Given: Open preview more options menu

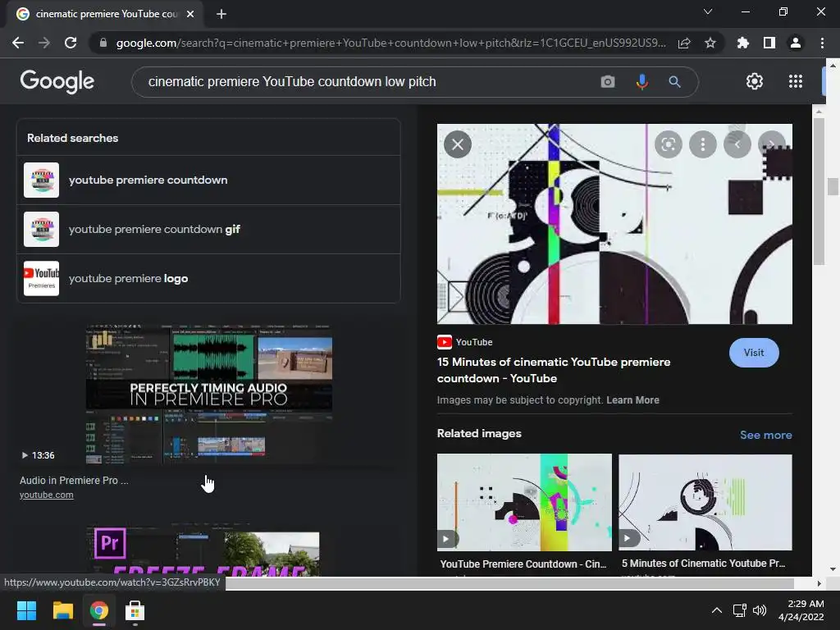Looking at the screenshot, I should (x=702, y=144).
